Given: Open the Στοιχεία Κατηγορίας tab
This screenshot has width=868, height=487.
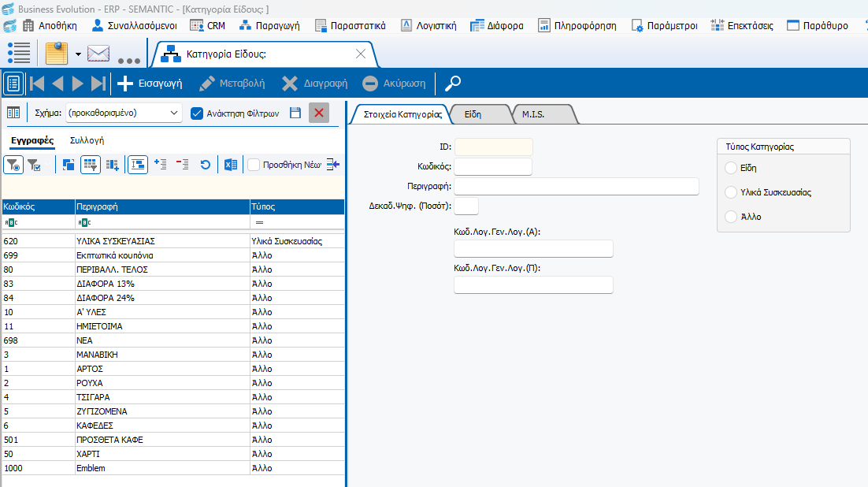Looking at the screenshot, I should click(402, 114).
